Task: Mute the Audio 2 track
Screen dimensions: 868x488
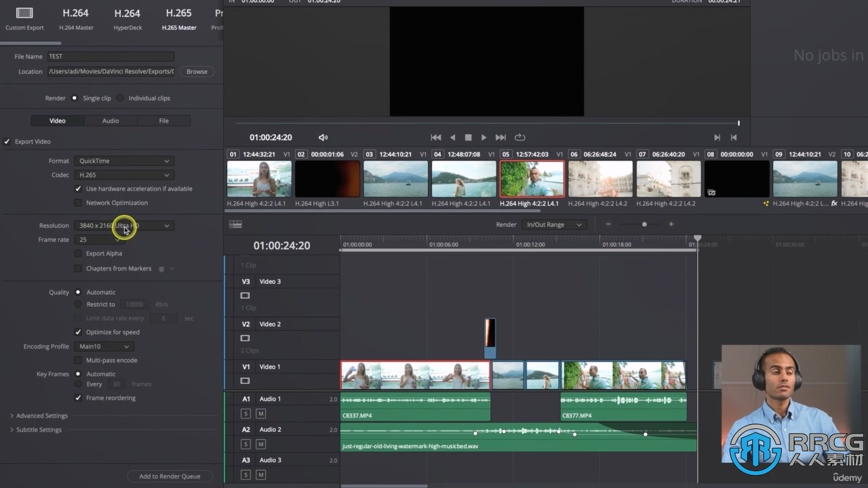Action: tap(260, 444)
